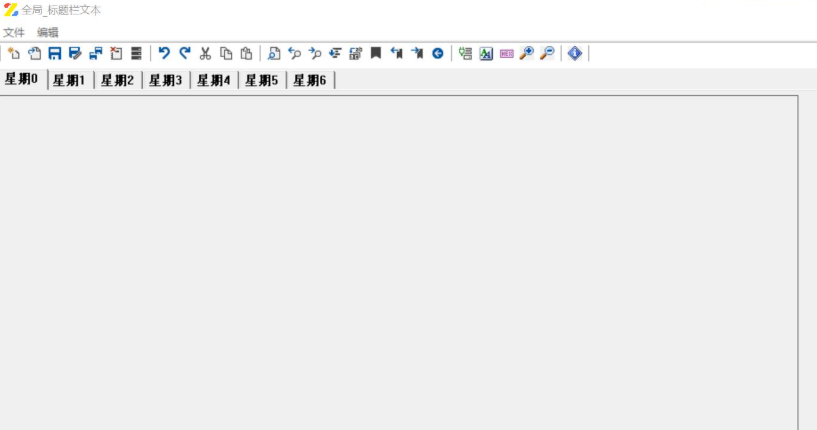Click the open file icon
This screenshot has width=817, height=430.
pyautogui.click(x=34, y=53)
